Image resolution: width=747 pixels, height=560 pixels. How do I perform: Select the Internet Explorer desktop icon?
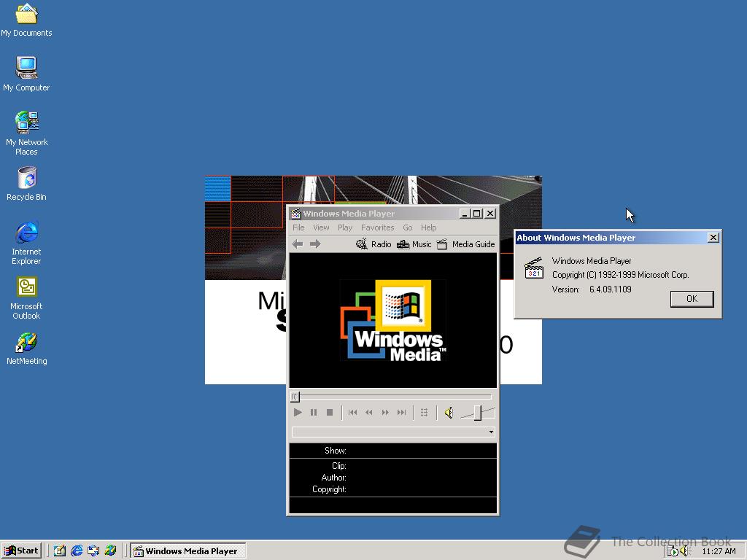[27, 243]
